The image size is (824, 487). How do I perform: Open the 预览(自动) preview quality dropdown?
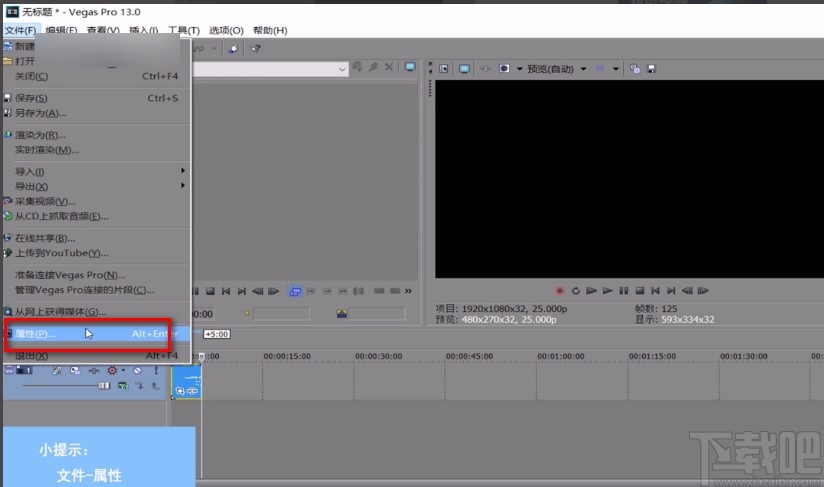(583, 69)
